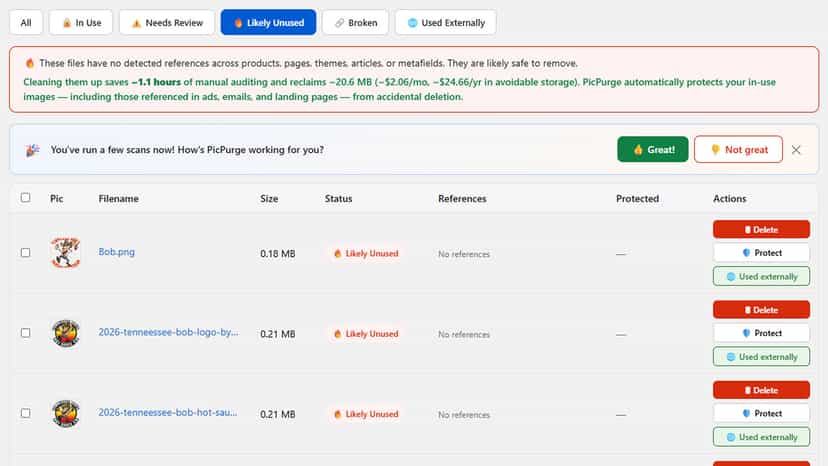This screenshot has width=828, height=466.
Task: Click the flame icon in the warning banner
Action: (30, 63)
